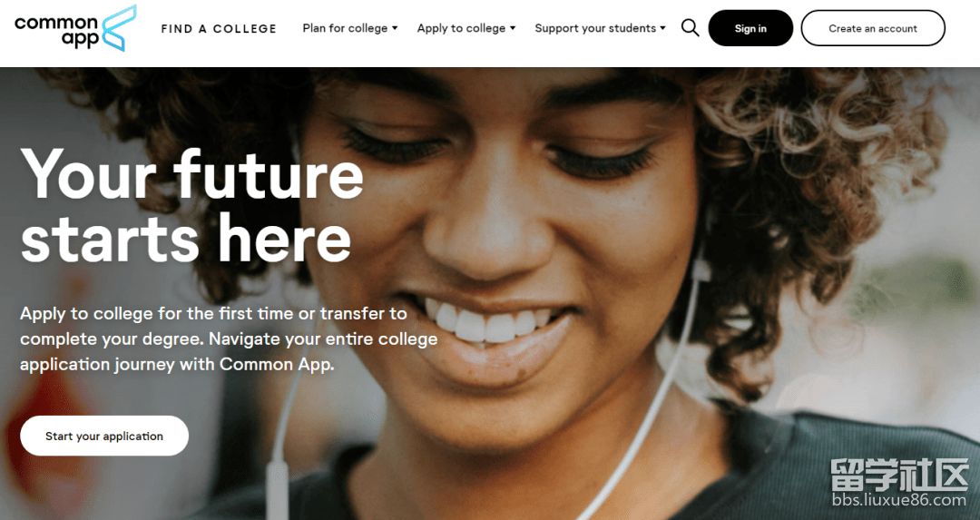Click the 'starts here' second headline line
The width and height of the screenshot is (980, 520).
(186, 239)
